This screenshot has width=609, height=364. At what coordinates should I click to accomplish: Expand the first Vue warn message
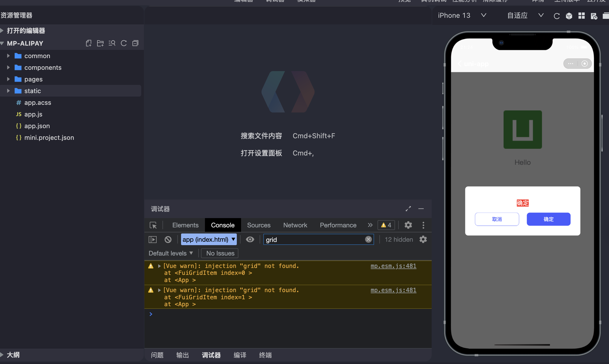(x=159, y=266)
